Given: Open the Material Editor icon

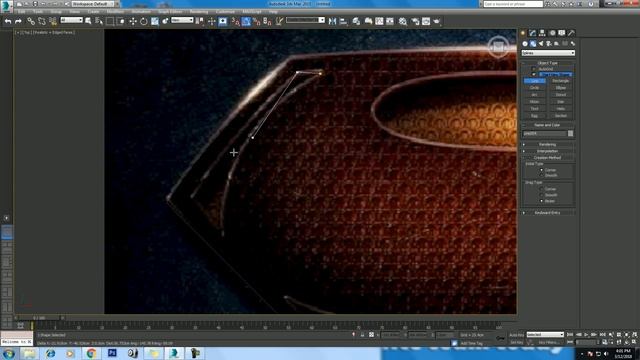Looking at the screenshot, I should (x=403, y=21).
